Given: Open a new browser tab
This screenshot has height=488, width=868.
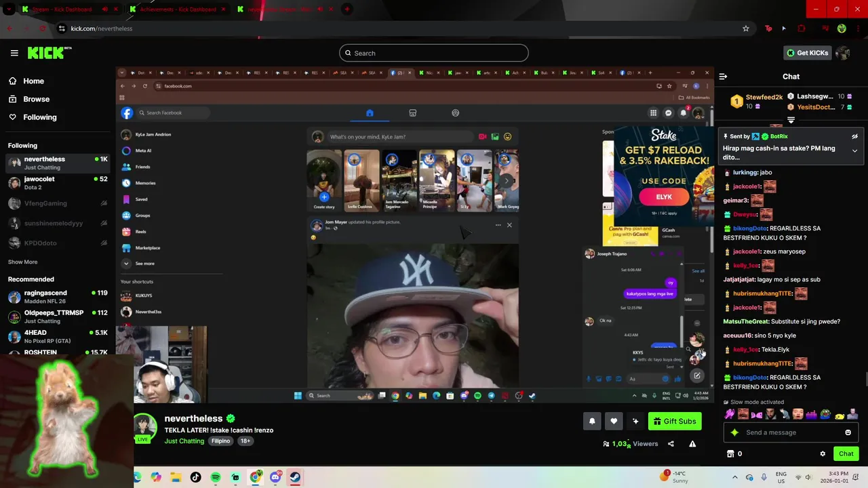Looking at the screenshot, I should (x=347, y=9).
